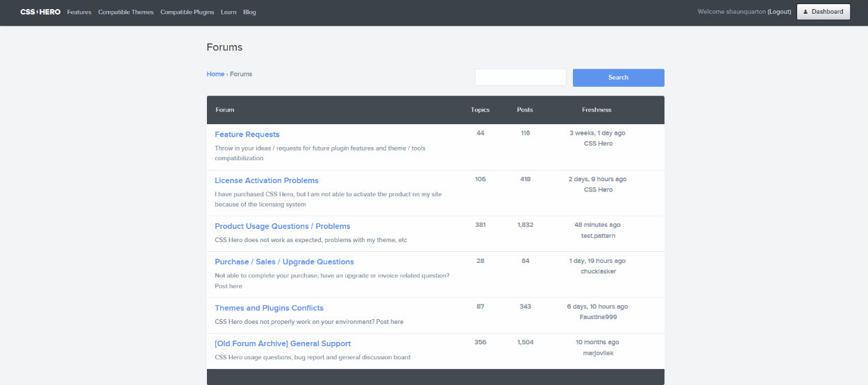The width and height of the screenshot is (868, 385).
Task: Click topic count 28 in Purchase row
Action: (481, 261)
